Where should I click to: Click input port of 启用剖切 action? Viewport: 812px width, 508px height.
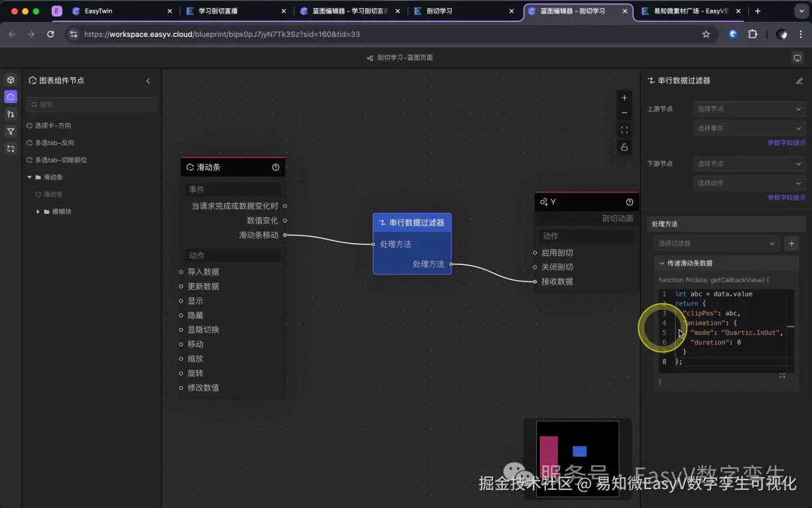point(535,253)
